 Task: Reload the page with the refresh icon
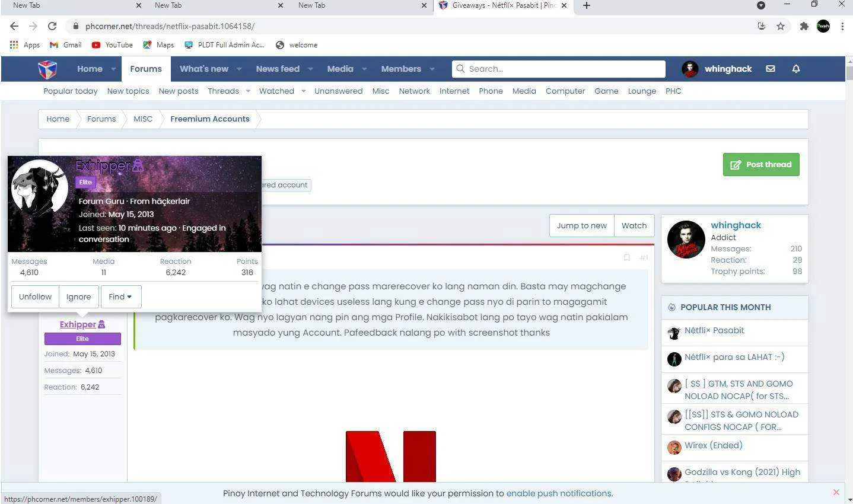click(52, 26)
